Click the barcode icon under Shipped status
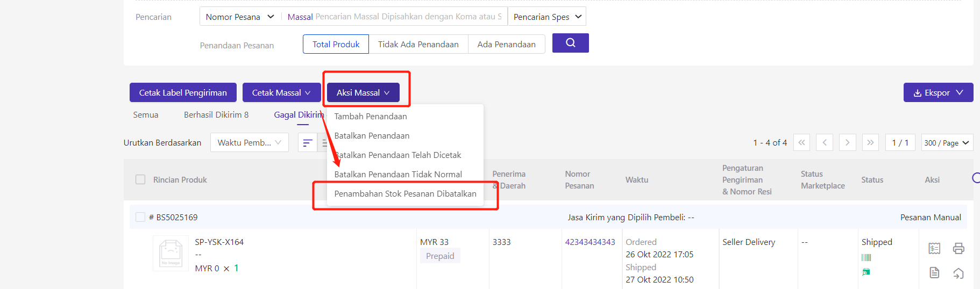Screen dimensions: 980x289 tap(866, 258)
